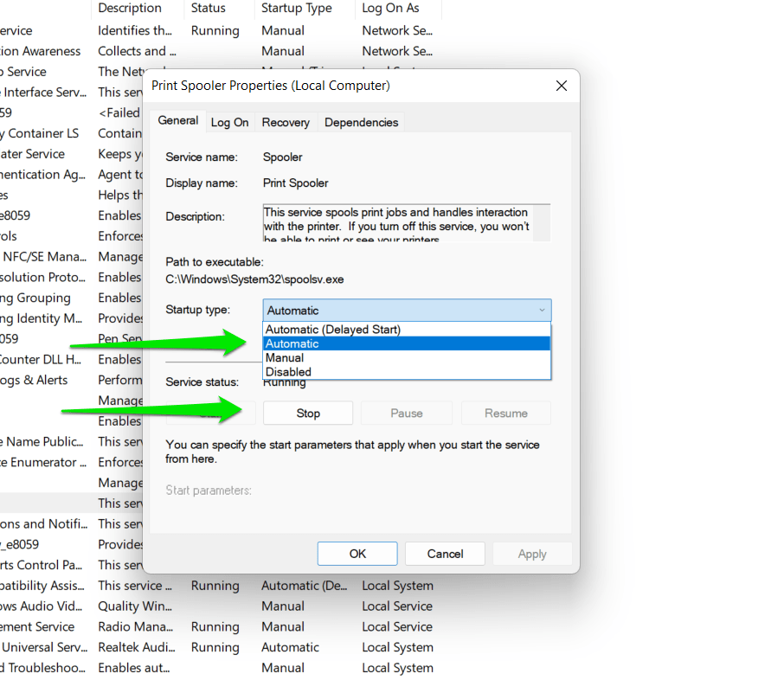
Task: Click the Print Spooler display name value
Action: tap(295, 183)
